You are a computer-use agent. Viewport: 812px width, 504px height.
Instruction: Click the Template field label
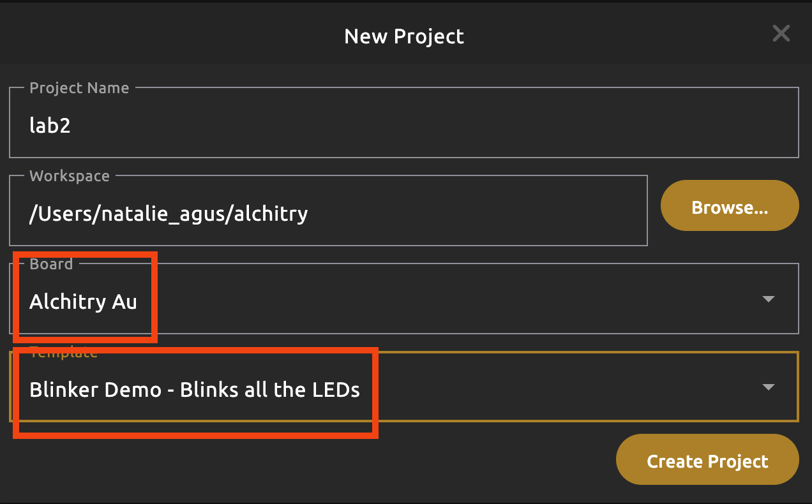tap(63, 352)
